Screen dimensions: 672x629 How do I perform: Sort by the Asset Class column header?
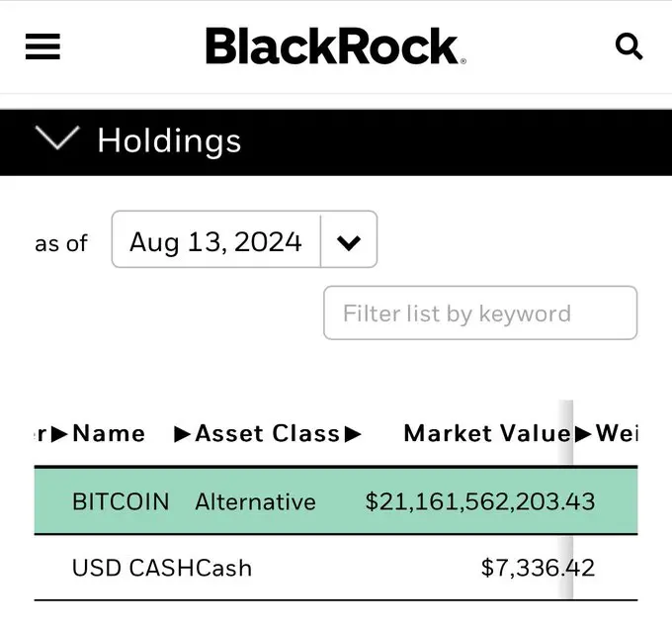[267, 433]
